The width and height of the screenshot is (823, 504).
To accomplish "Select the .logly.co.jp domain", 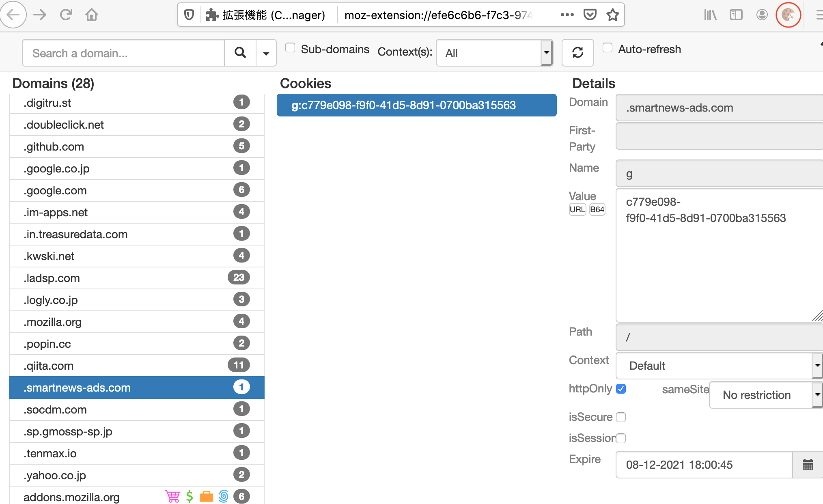I will click(136, 300).
